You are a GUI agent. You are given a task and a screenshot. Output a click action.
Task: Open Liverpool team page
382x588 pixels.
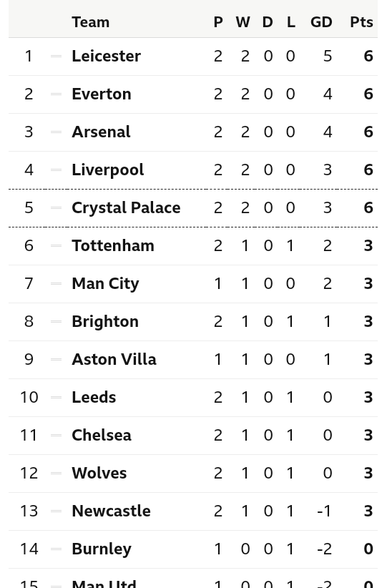[107, 170]
